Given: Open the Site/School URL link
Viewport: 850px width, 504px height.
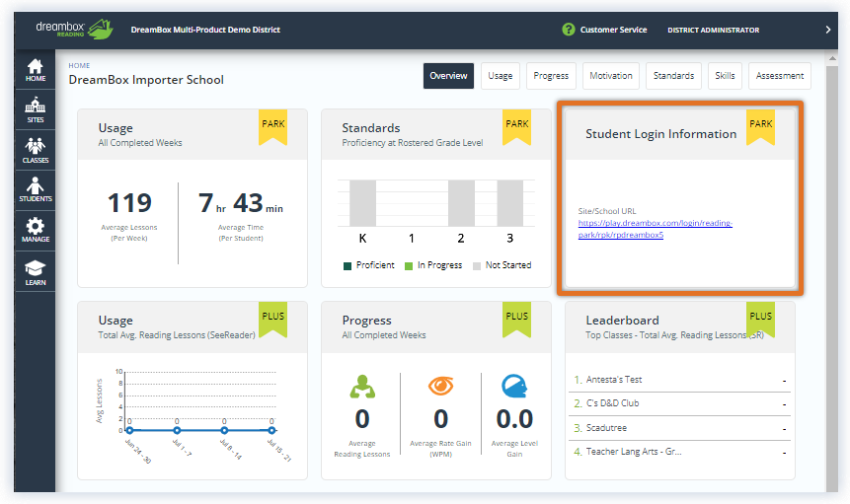Looking at the screenshot, I should coord(655,229).
